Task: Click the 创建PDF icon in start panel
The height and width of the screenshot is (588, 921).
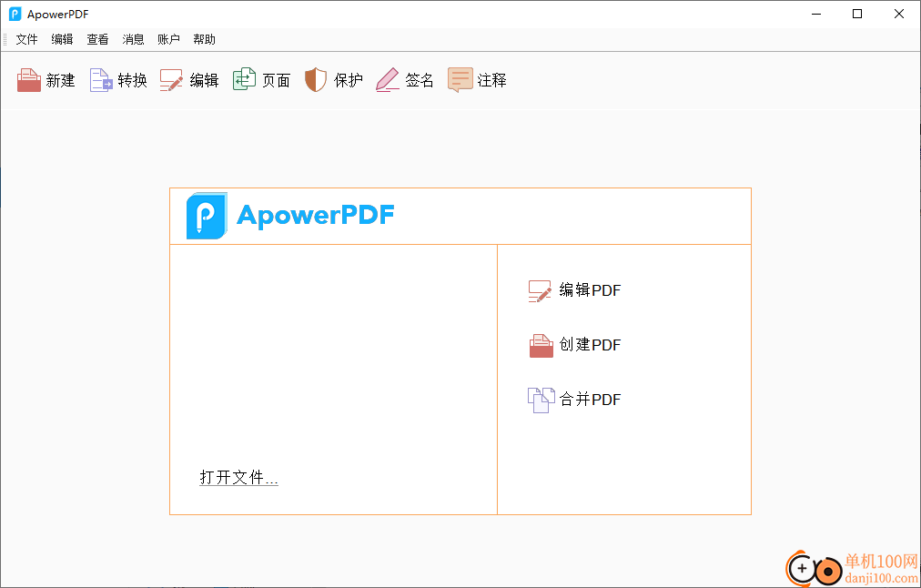Action: (541, 345)
